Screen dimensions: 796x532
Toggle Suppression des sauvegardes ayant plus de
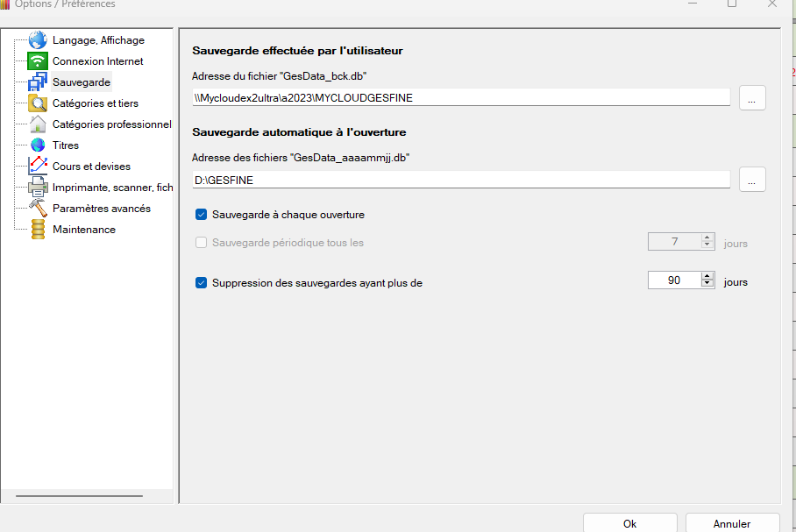(202, 283)
